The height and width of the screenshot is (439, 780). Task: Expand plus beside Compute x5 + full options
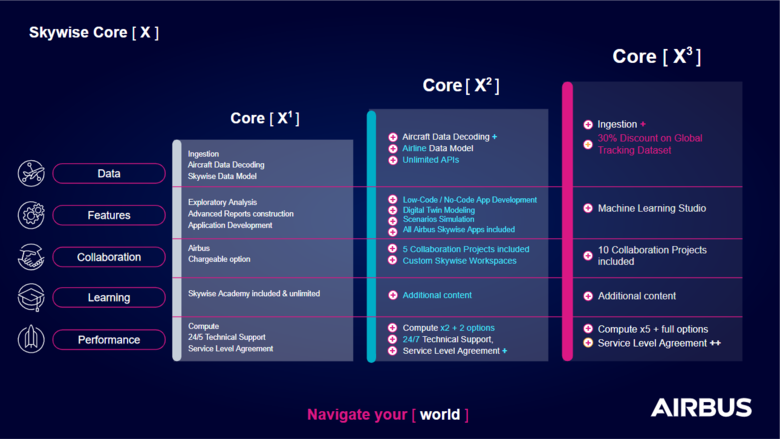(588, 329)
